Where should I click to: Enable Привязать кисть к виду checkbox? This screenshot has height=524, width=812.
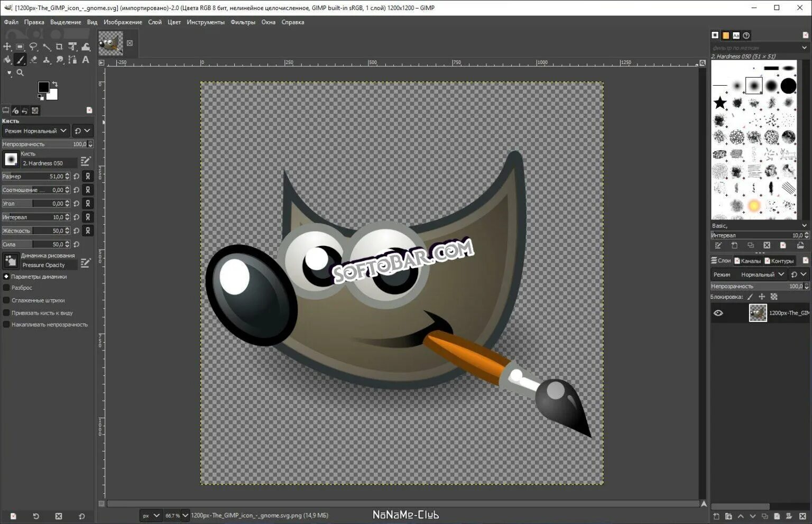[x=6, y=313]
